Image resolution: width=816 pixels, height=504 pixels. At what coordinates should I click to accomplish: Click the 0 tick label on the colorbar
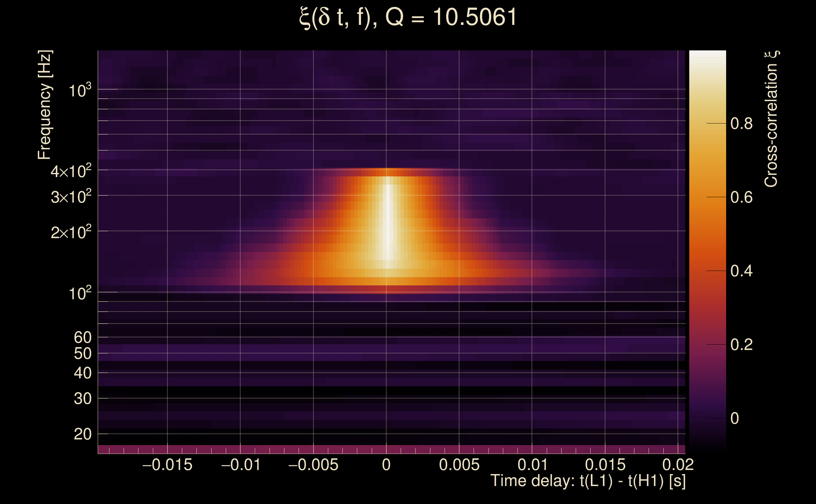click(734, 418)
